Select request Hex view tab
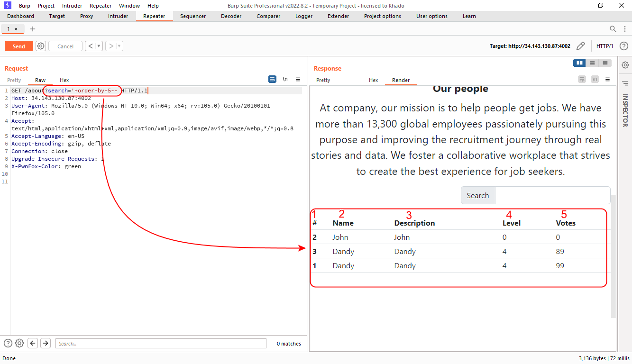This screenshot has width=632, height=364. pos(64,80)
